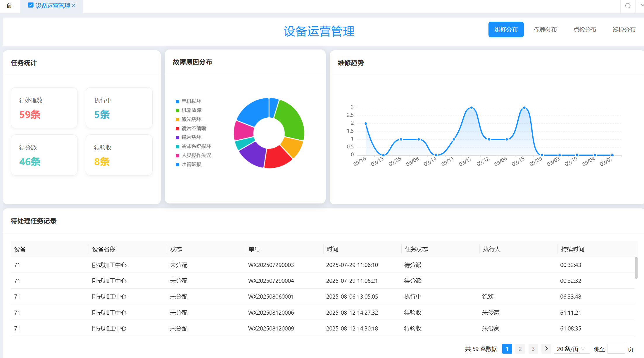Click the 跳至 page number input
The width and height of the screenshot is (644, 358).
click(616, 349)
